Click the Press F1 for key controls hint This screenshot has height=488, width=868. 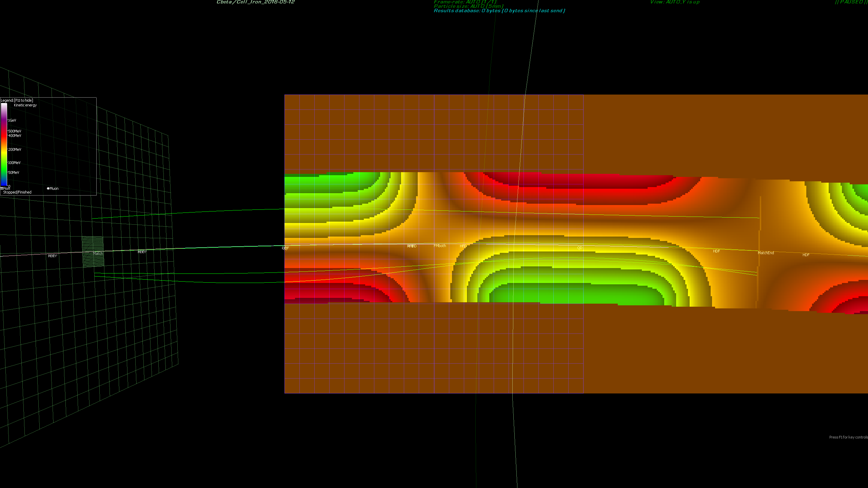click(848, 437)
